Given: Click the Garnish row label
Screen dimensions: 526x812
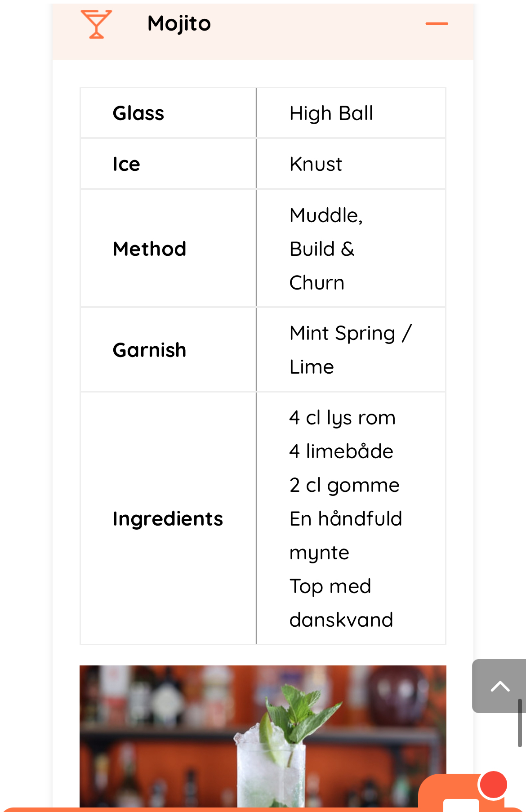Looking at the screenshot, I should (149, 350).
